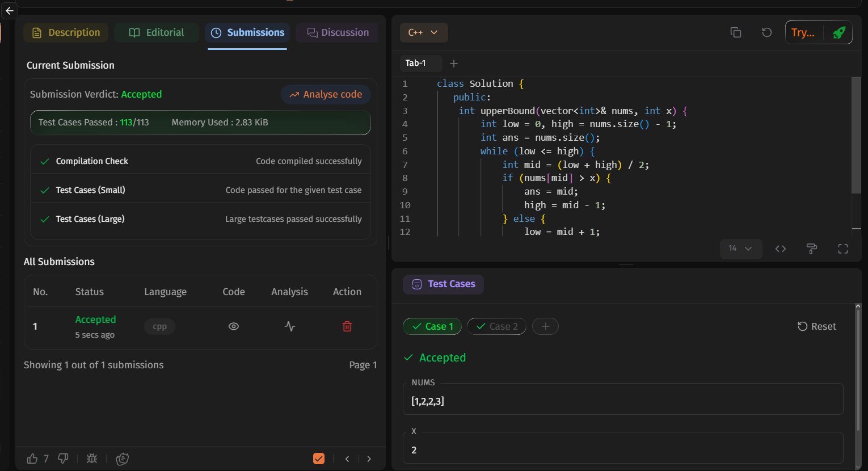Delete submission with red trash icon

pyautogui.click(x=347, y=326)
